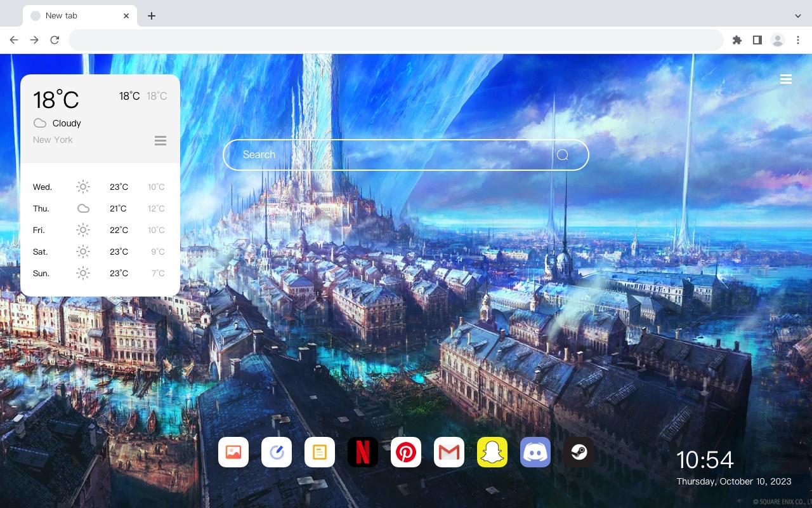Open the Discord shortcut
Viewport: 812px width, 508px height.
click(535, 452)
